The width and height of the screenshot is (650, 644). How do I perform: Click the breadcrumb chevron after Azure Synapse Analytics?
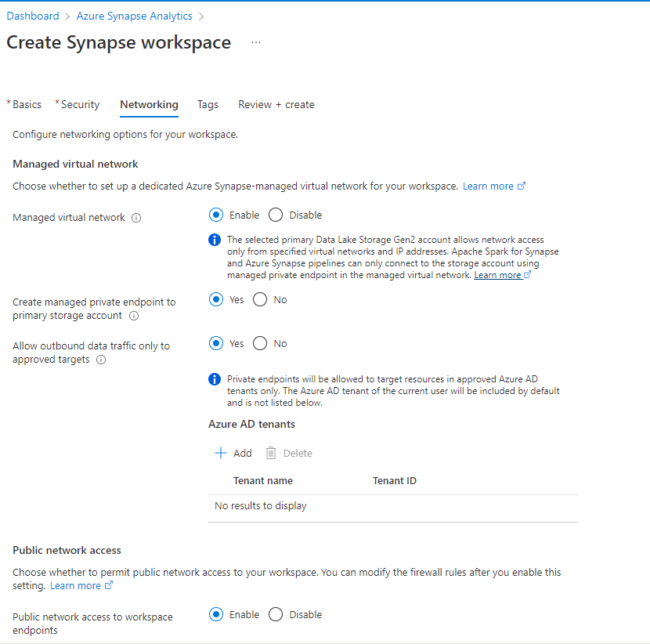(x=201, y=16)
